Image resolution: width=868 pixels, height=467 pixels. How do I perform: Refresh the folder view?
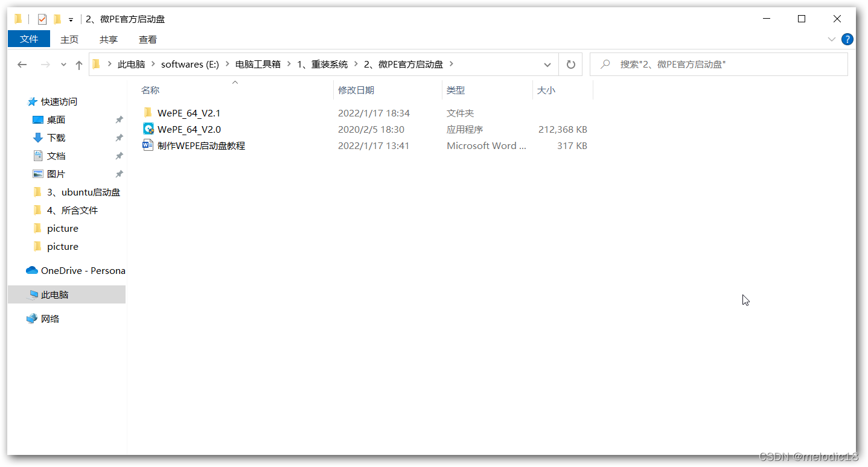pos(570,65)
